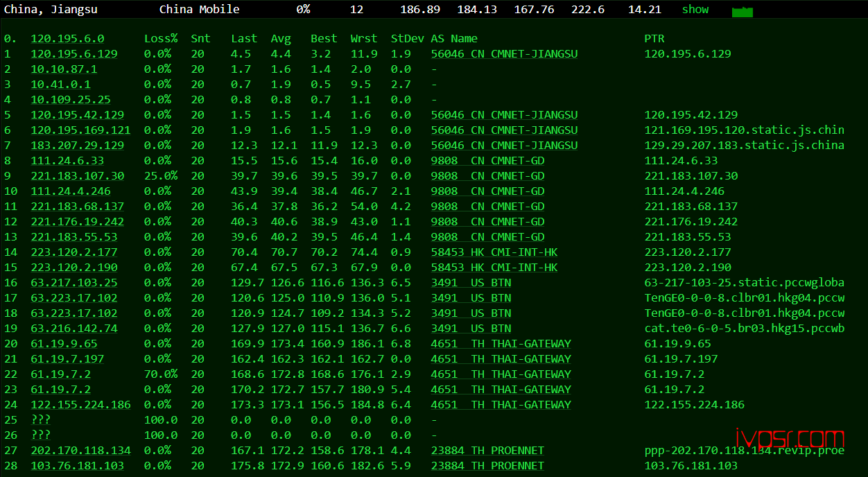The width and height of the screenshot is (868, 477).
Task: Open hop 28's underlined IP address 103.76.181.103
Action: (78, 466)
